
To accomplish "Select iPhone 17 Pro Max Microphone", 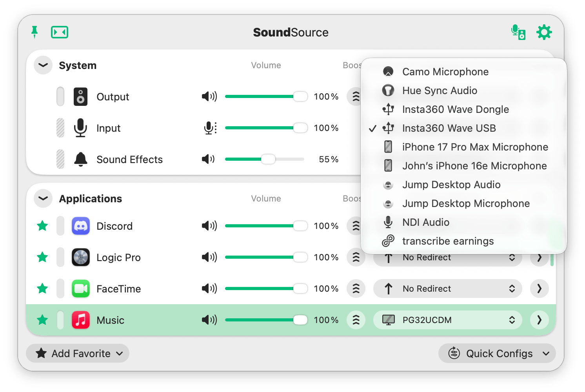I will 464,147.
